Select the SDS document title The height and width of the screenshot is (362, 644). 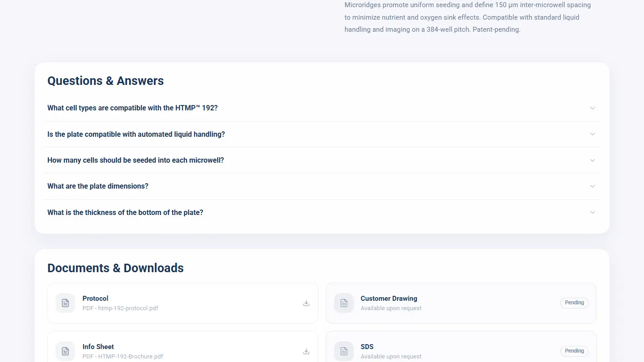coord(367,347)
